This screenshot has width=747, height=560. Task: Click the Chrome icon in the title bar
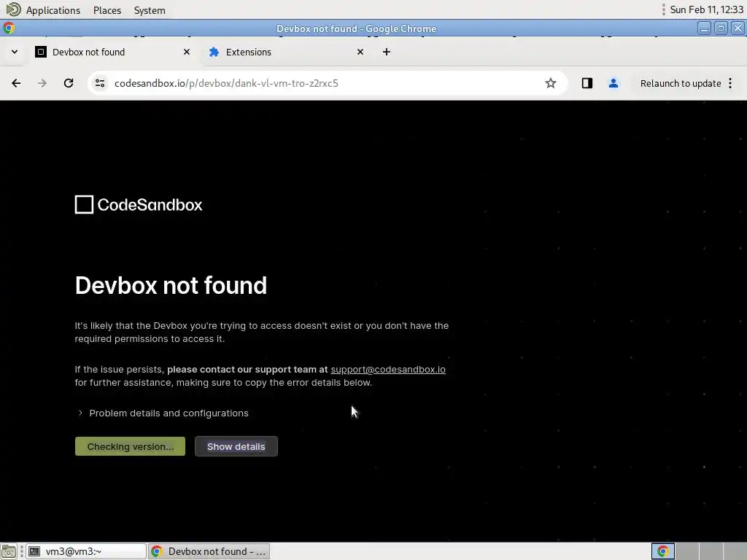click(9, 28)
